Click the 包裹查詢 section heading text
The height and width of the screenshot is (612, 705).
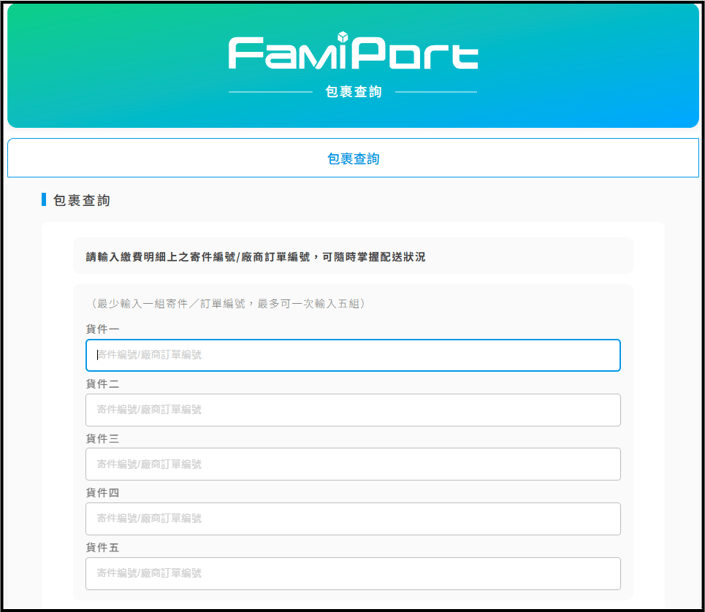81,200
